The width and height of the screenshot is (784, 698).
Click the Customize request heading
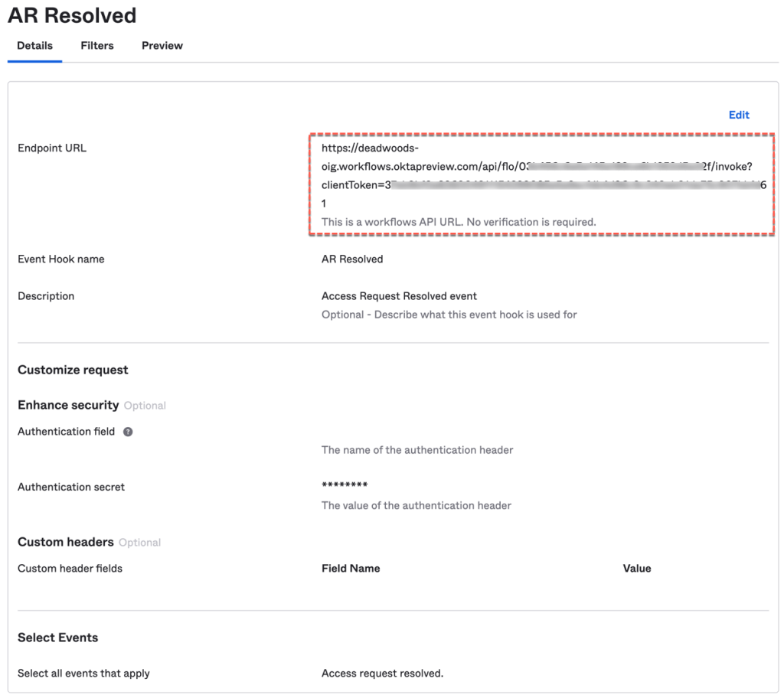(x=73, y=370)
